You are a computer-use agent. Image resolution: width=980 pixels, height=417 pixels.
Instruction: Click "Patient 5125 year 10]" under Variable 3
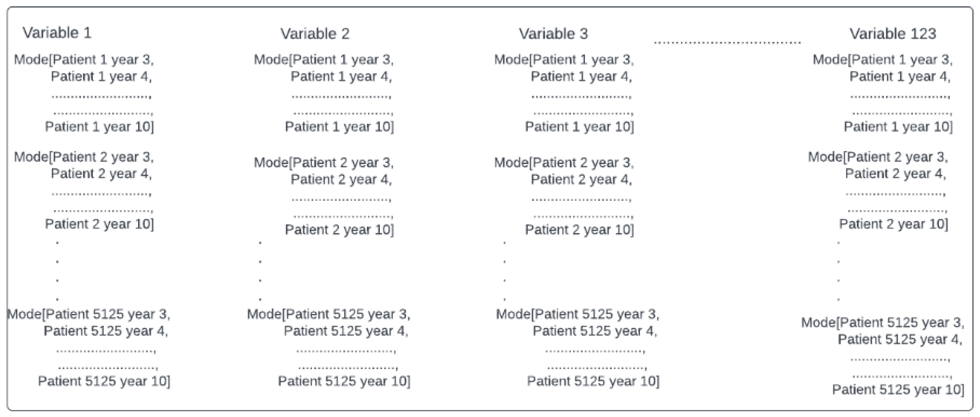coord(593,381)
